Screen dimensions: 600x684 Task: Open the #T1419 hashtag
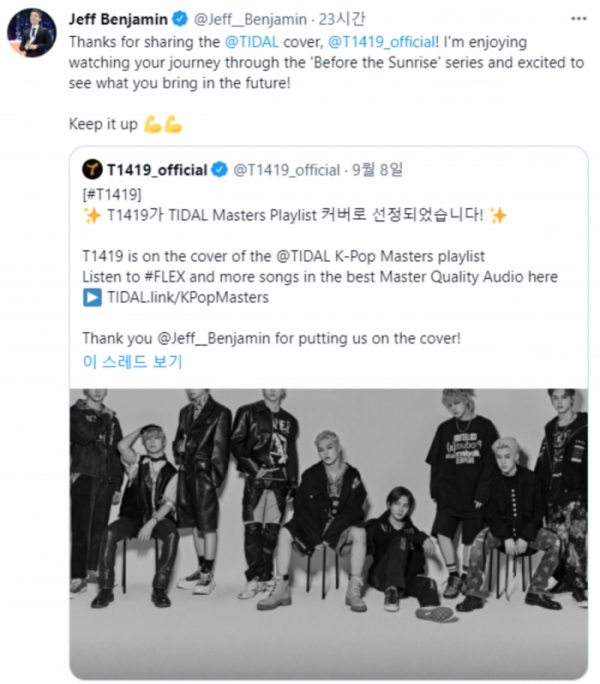(x=113, y=191)
